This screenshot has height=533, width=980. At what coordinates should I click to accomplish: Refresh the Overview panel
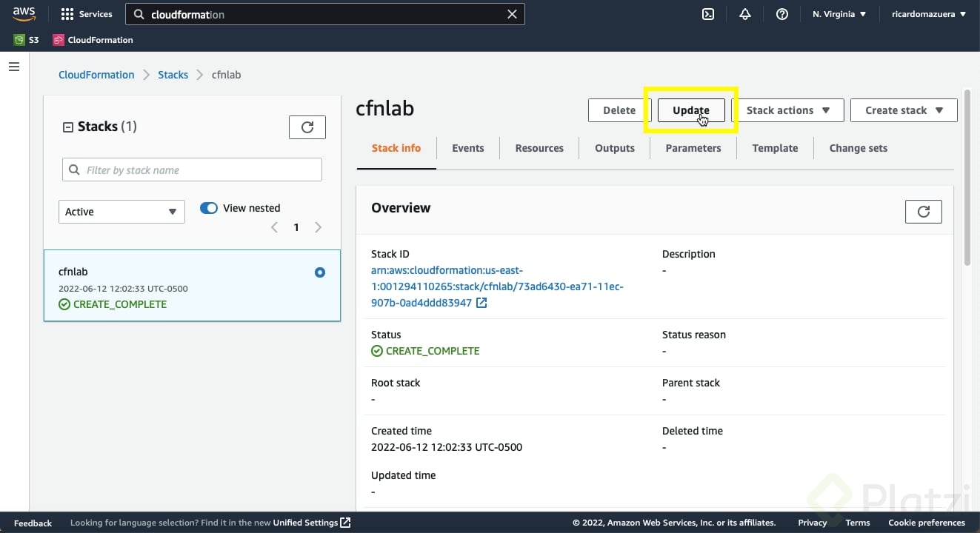click(x=923, y=212)
